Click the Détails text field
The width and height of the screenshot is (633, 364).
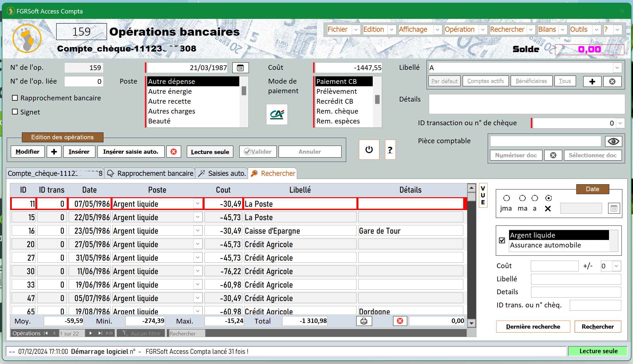(x=527, y=104)
